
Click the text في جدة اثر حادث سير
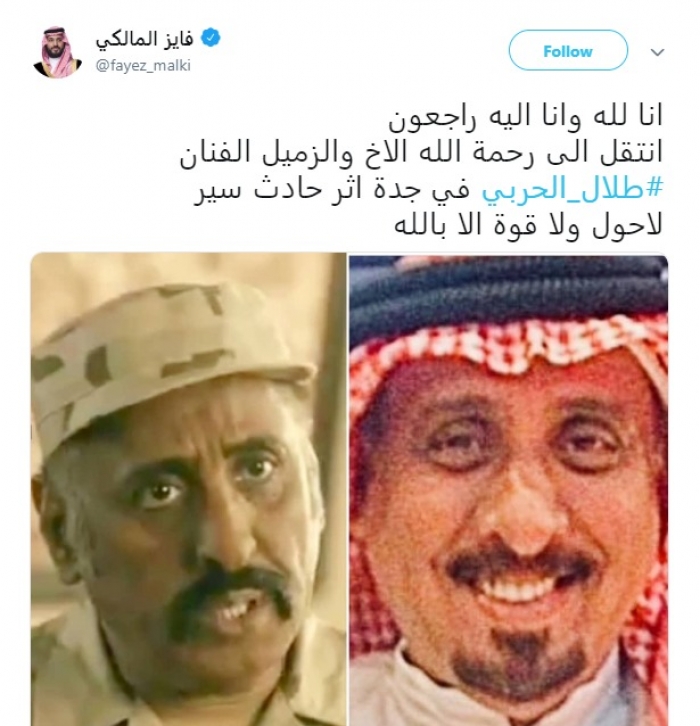click(334, 190)
